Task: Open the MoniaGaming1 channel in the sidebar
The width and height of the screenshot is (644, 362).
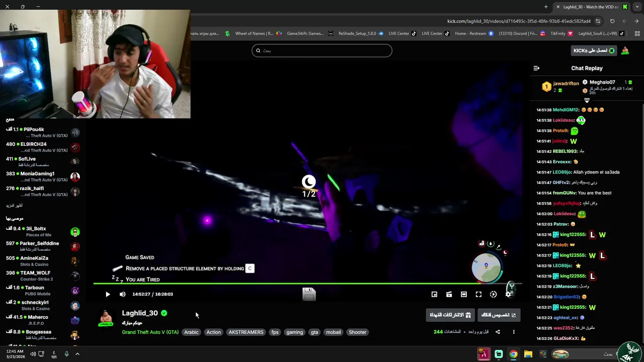Action: (42, 176)
